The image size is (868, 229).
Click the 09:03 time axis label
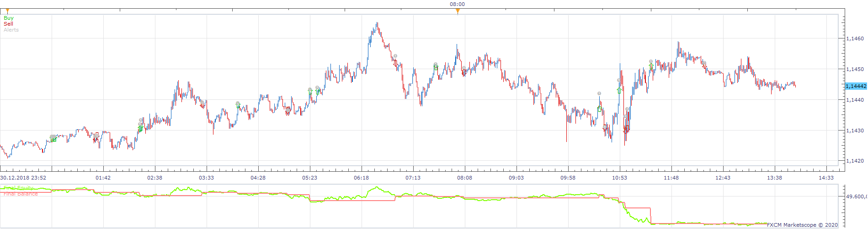pos(516,178)
